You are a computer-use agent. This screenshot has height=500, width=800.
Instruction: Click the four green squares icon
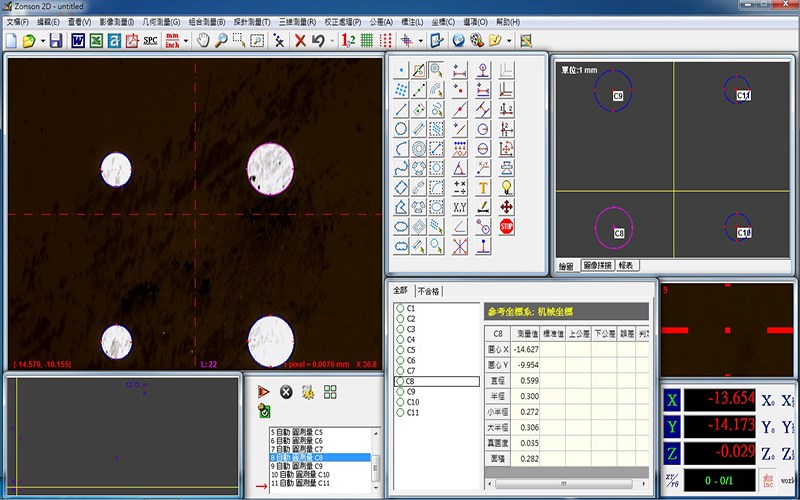(330, 392)
